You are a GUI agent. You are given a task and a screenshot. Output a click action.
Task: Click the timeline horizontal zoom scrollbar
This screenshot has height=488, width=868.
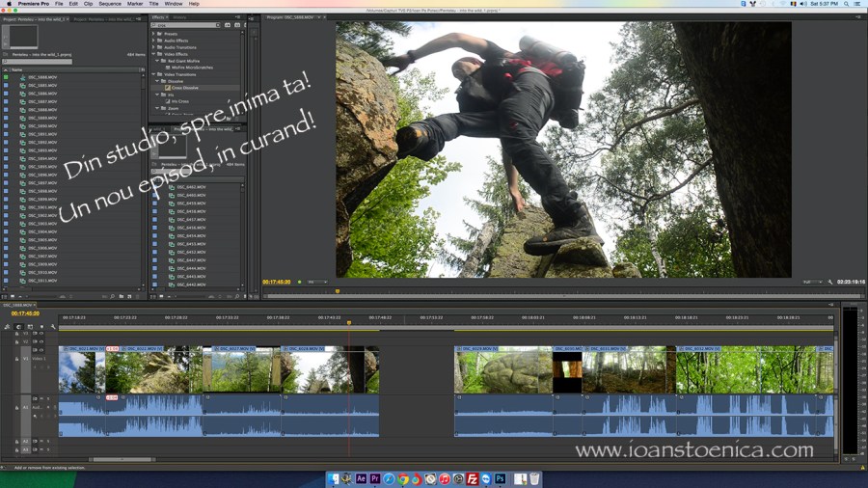(x=122, y=459)
